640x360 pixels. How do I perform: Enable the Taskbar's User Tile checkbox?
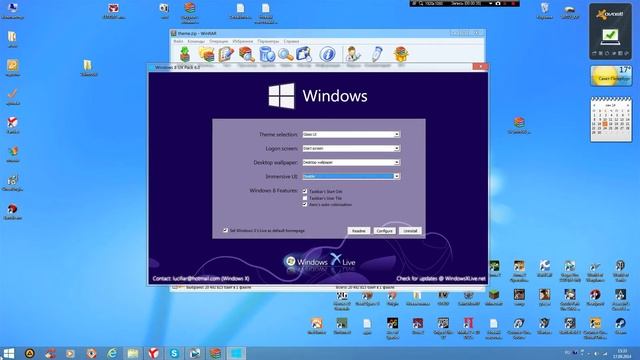(305, 198)
